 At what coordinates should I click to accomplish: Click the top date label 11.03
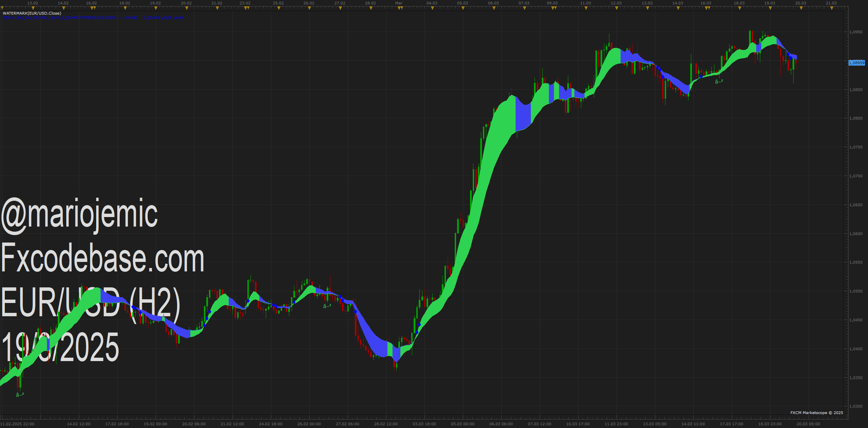[586, 3]
